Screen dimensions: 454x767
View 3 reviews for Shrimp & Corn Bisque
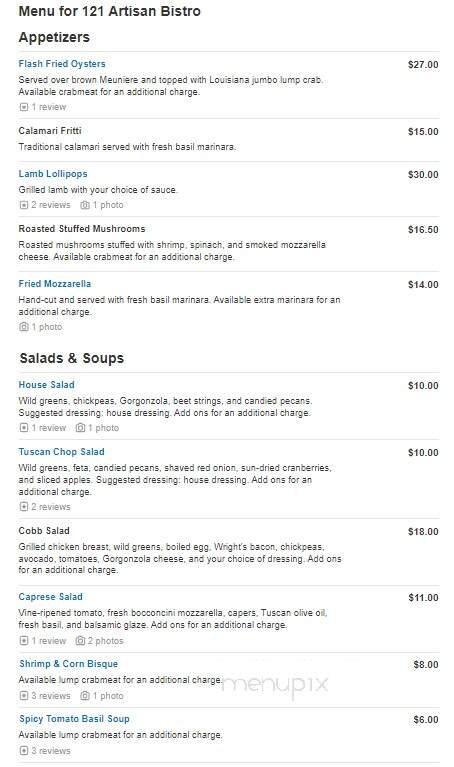click(x=45, y=696)
